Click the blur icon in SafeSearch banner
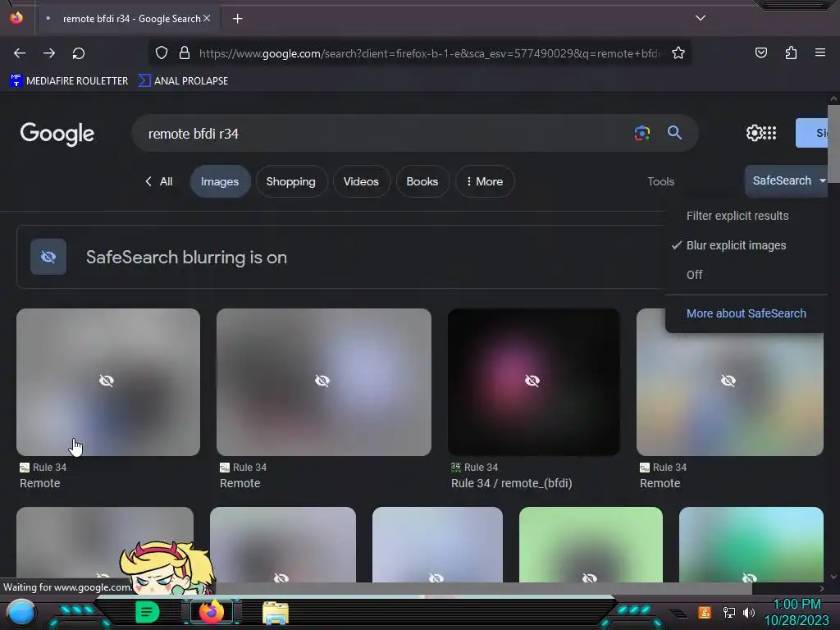The width and height of the screenshot is (840, 630). (48, 257)
